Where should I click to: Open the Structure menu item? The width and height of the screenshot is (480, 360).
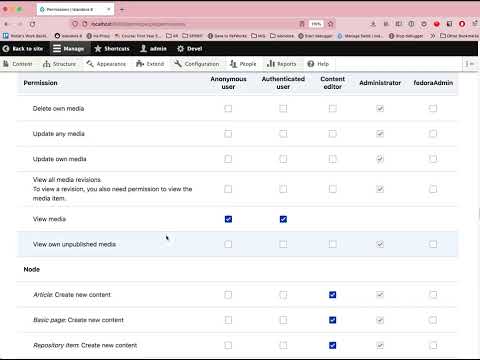coord(59,64)
